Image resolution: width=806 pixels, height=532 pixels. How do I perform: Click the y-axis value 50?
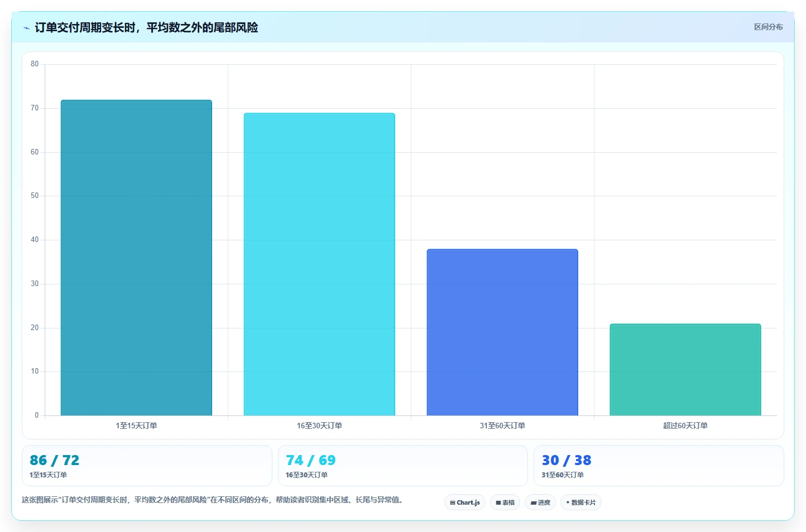click(35, 196)
